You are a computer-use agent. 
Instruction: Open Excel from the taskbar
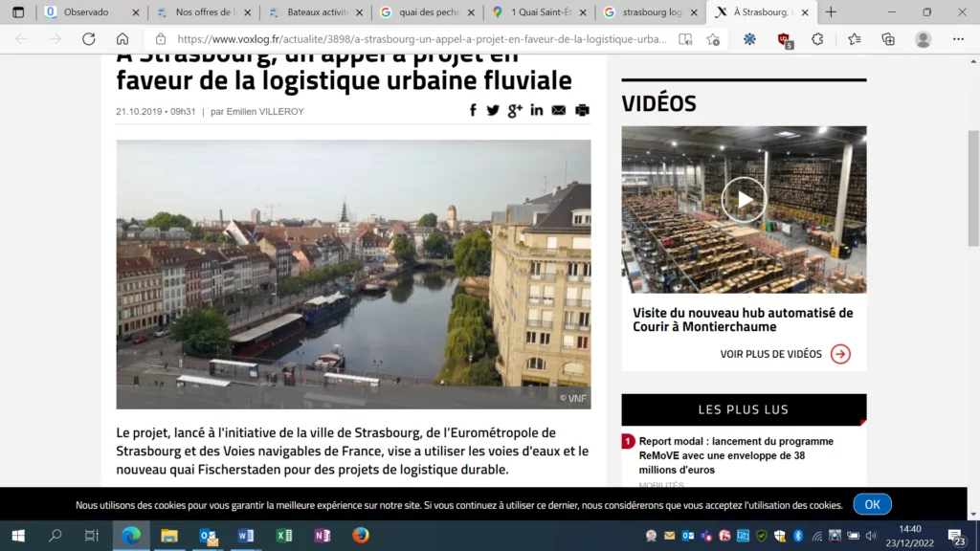pos(284,536)
